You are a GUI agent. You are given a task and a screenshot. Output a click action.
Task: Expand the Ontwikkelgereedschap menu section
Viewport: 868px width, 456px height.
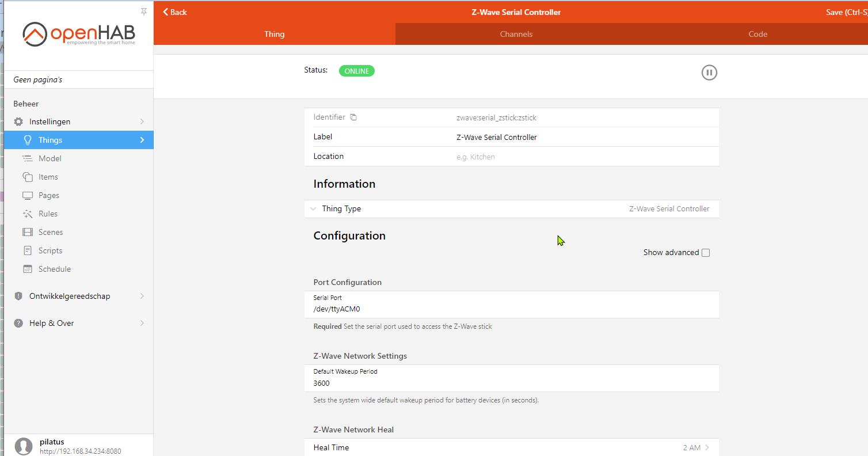[x=78, y=296]
